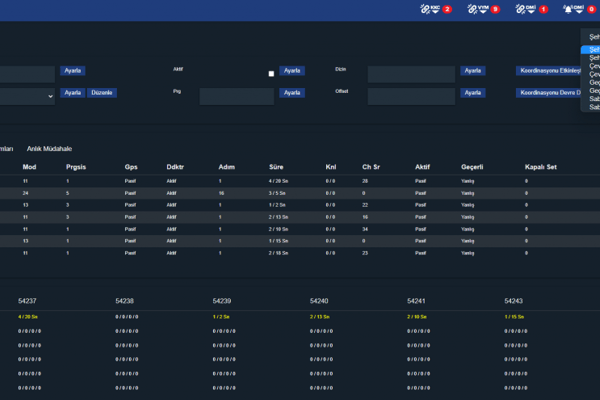
Task: Click the yellow 1 / 15 Sn under 54243
Action: pos(514,317)
